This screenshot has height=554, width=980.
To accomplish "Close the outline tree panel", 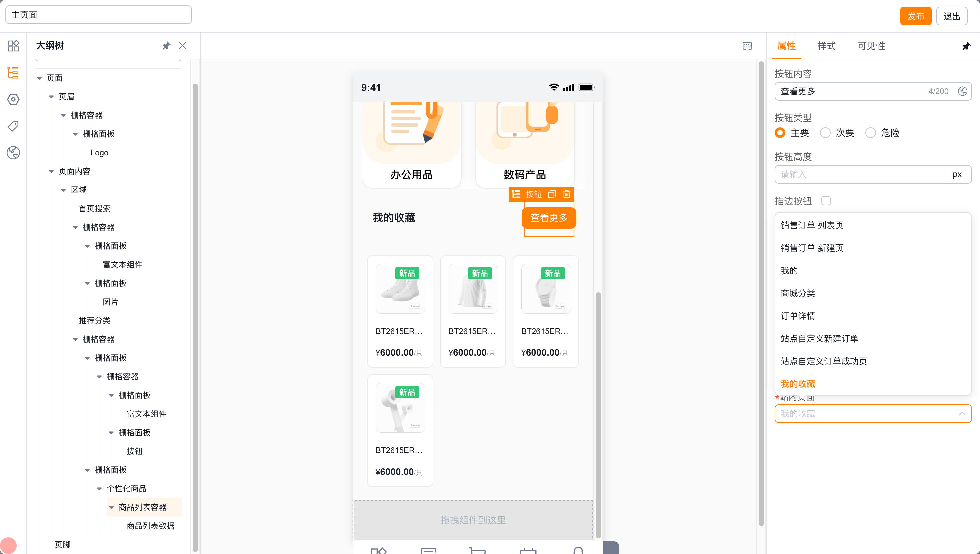I will (x=183, y=46).
